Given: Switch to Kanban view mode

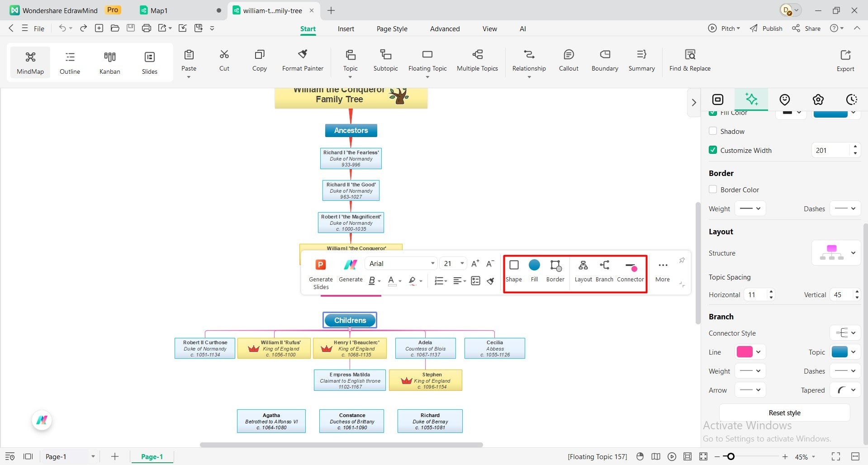Looking at the screenshot, I should point(110,62).
